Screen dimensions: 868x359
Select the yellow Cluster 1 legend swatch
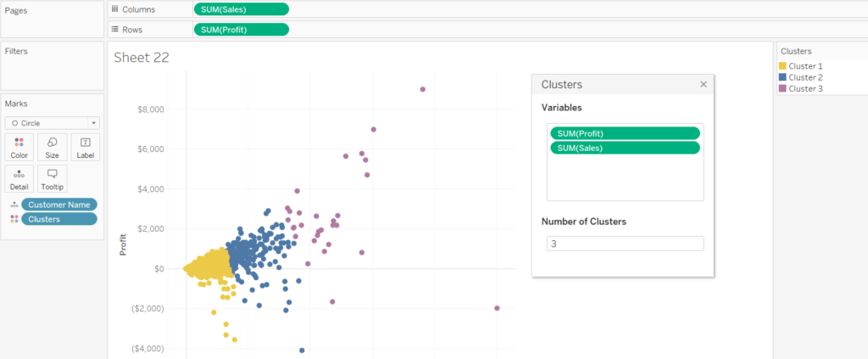tap(783, 66)
